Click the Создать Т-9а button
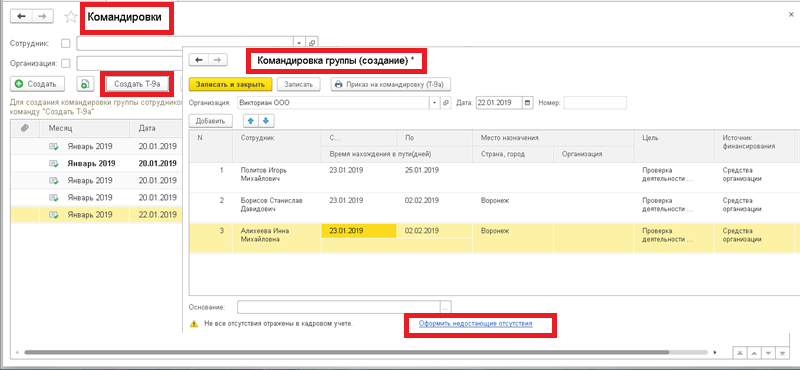Screen dimensions: 800x370 coord(138,84)
